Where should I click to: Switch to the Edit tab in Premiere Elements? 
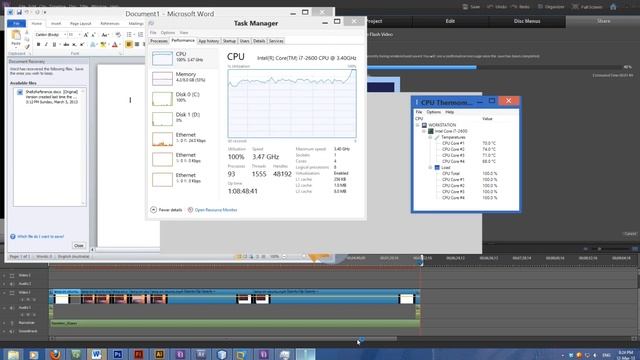[450, 21]
